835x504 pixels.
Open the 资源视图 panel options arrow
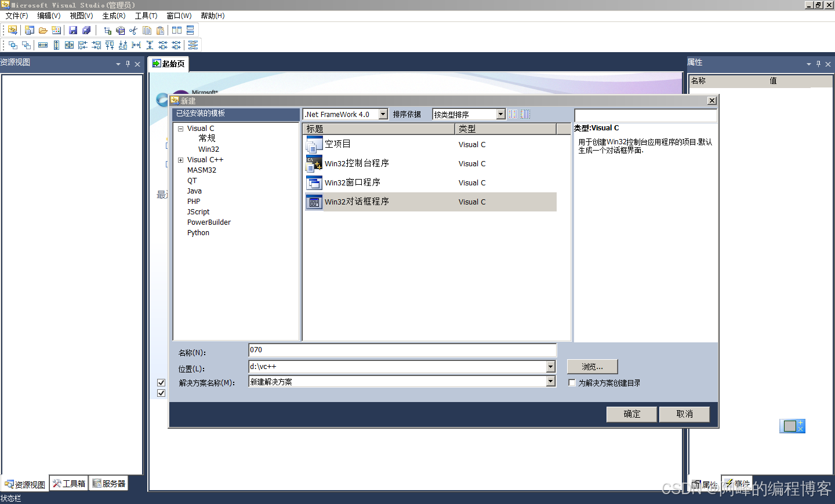tap(118, 64)
